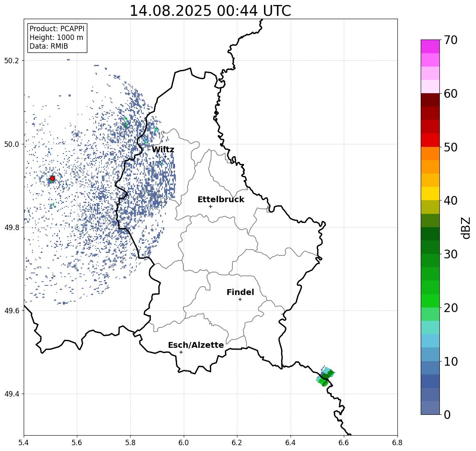Click the cross marker under Wiltz
The image size is (476, 451).
(x=165, y=156)
